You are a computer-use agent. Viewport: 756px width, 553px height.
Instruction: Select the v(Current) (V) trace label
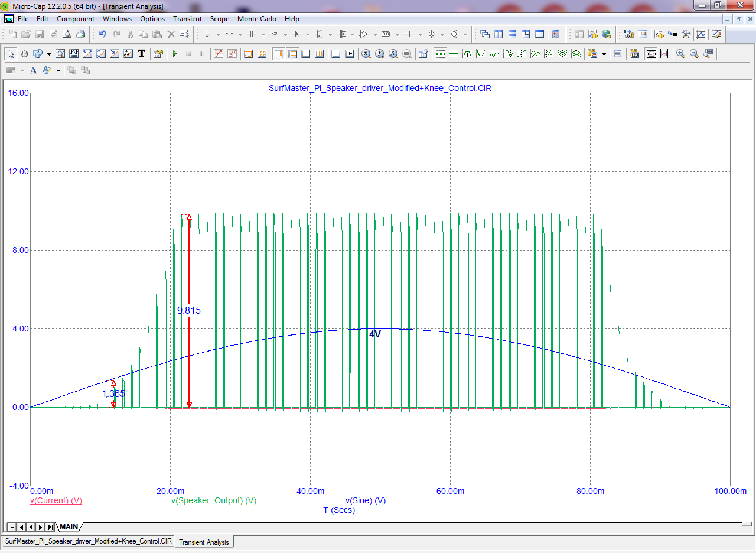(x=56, y=500)
